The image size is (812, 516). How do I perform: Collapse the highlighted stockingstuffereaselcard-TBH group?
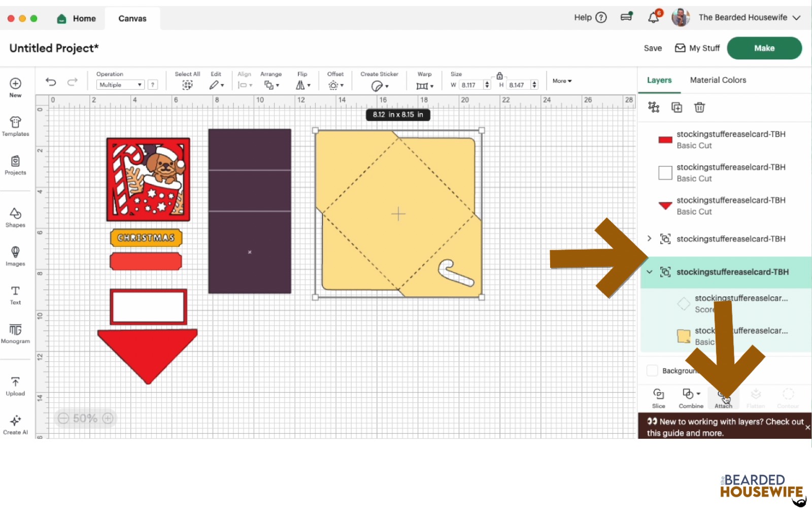[650, 272]
